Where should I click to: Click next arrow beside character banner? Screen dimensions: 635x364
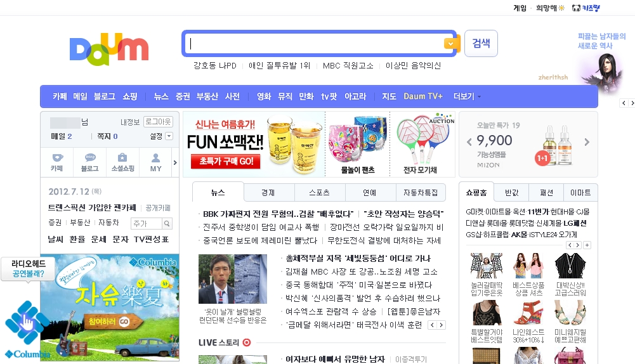pos(632,103)
